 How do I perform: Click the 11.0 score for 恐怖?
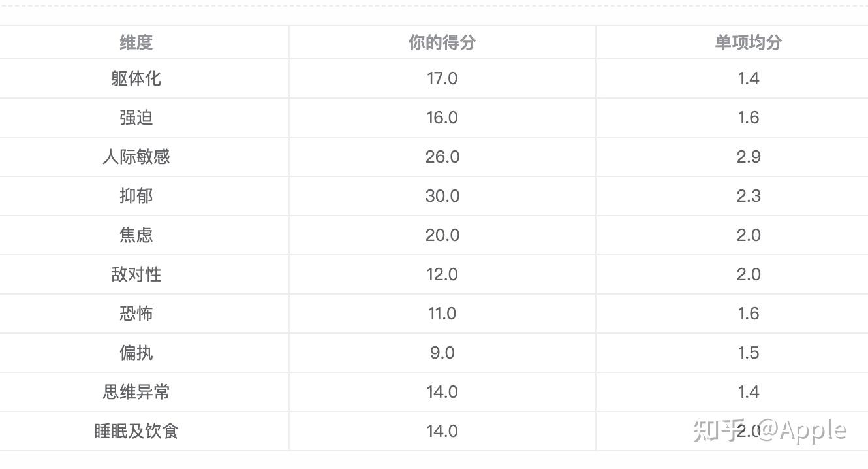[x=442, y=314]
